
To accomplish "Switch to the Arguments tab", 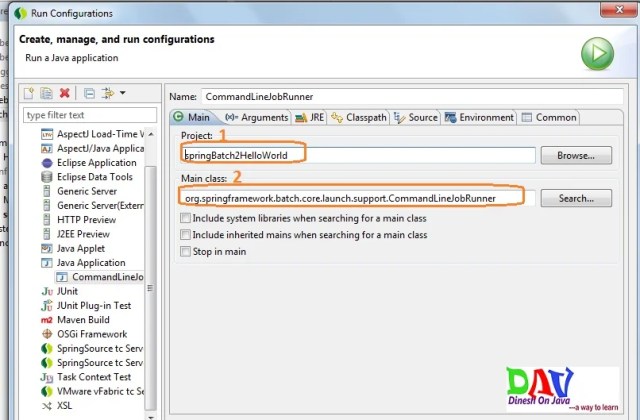I will click(257, 118).
